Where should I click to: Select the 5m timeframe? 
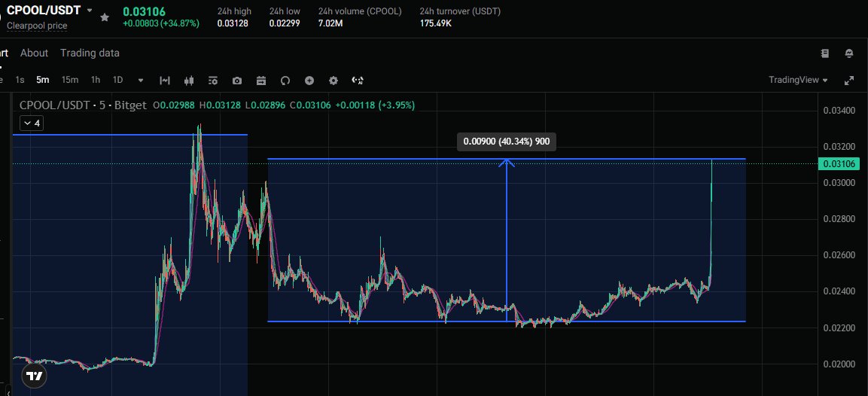[x=43, y=80]
